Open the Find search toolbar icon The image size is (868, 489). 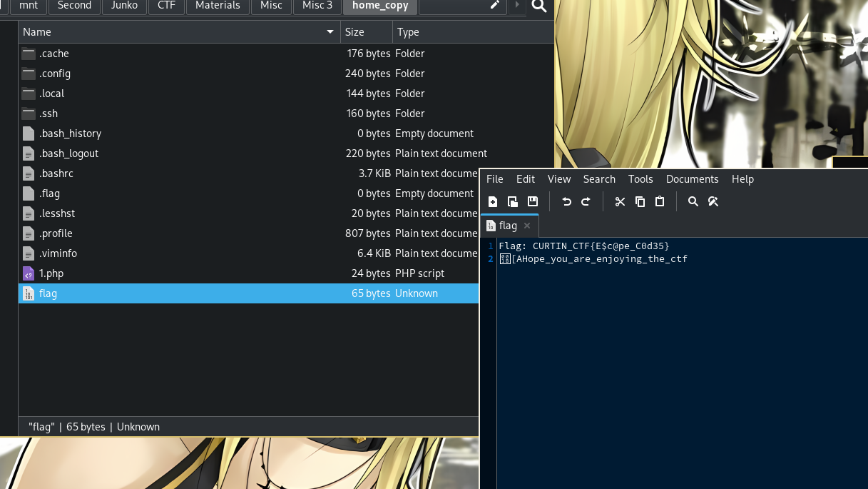(x=693, y=202)
